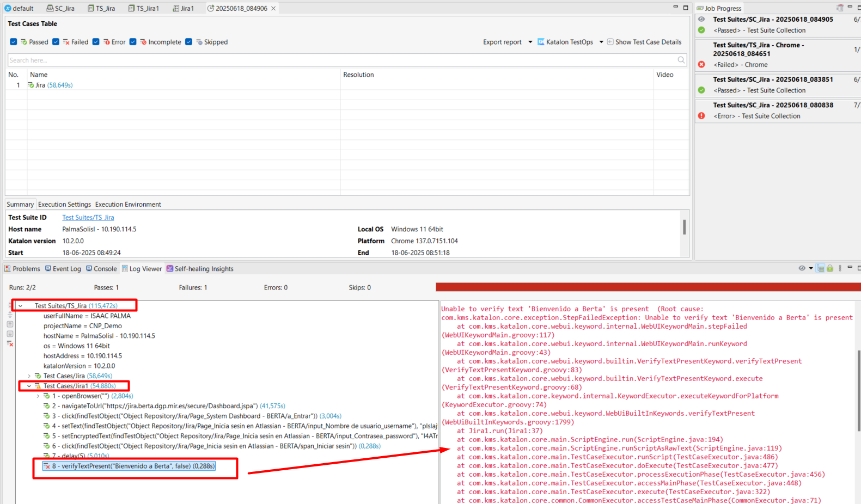This screenshot has width=861, height=504.
Task: Expand the openBrowser step node
Action: pyautogui.click(x=38, y=396)
